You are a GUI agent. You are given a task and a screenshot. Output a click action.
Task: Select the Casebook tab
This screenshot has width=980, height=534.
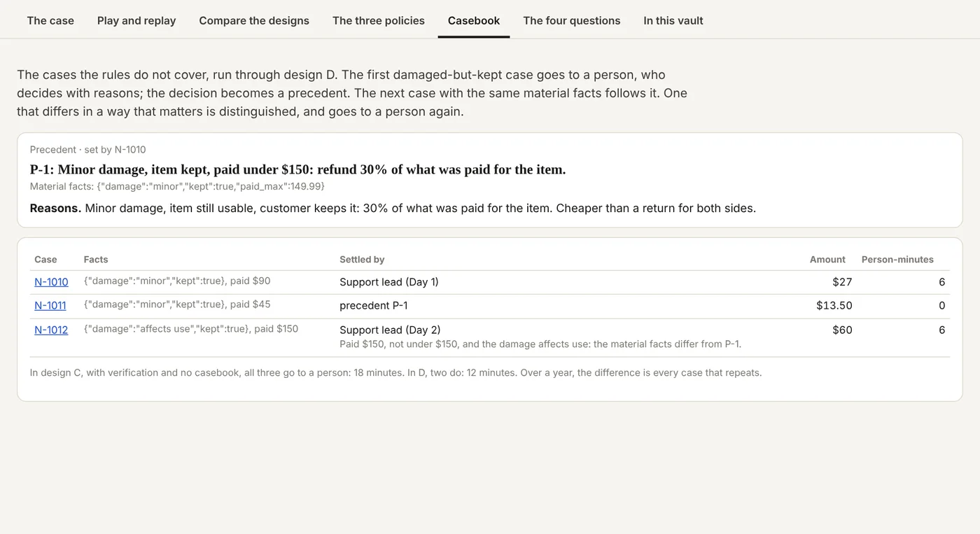tap(474, 20)
